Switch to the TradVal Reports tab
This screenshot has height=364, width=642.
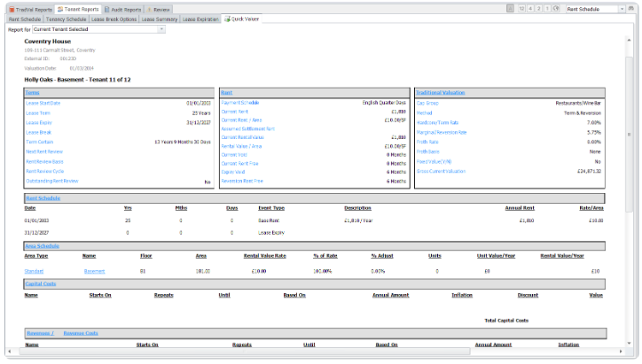click(x=33, y=8)
